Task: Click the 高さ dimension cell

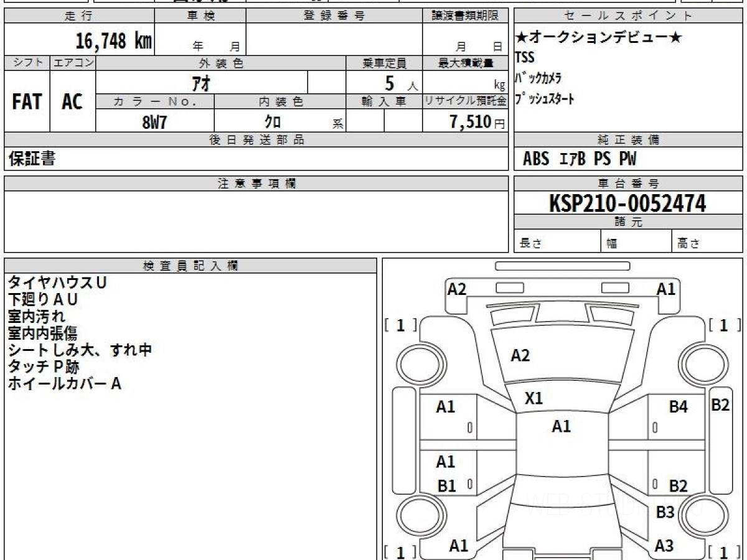Action: pyautogui.click(x=708, y=241)
